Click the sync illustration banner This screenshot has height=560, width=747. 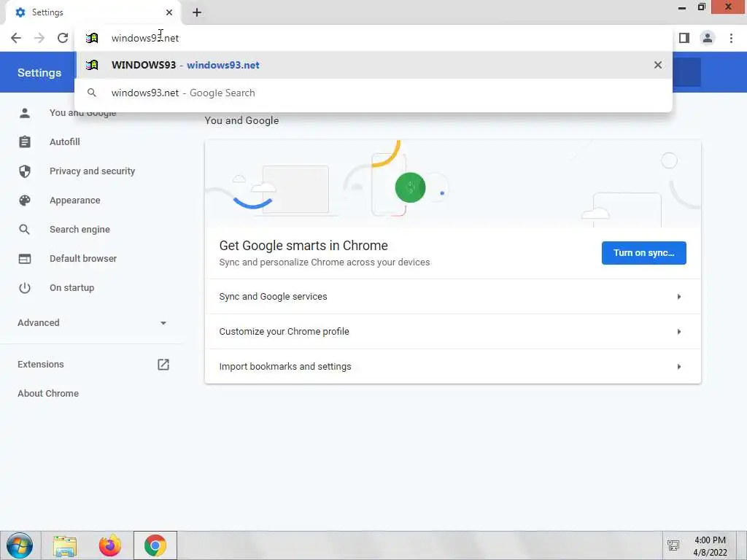452,183
